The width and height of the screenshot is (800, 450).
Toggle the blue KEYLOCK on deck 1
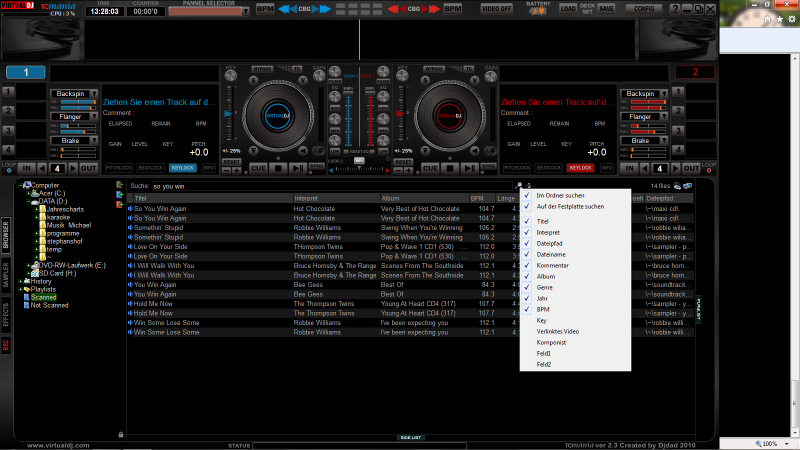183,168
